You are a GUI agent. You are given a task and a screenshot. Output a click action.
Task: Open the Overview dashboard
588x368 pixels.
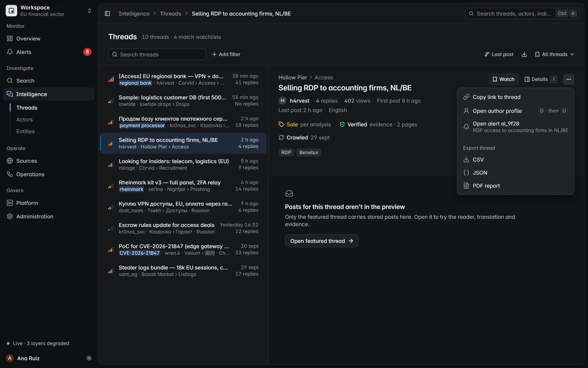click(49, 38)
